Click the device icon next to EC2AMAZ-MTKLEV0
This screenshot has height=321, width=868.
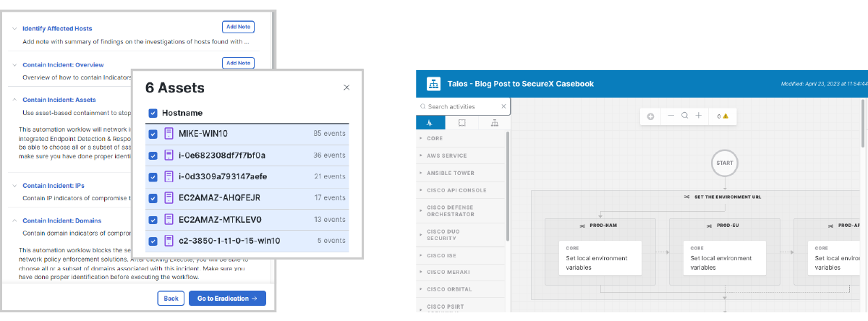click(x=169, y=219)
